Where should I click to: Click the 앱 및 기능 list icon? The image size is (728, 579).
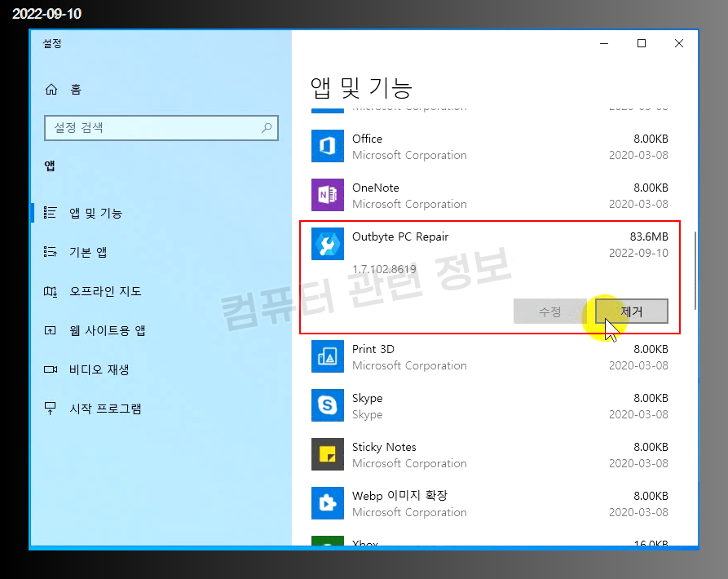pos(51,213)
